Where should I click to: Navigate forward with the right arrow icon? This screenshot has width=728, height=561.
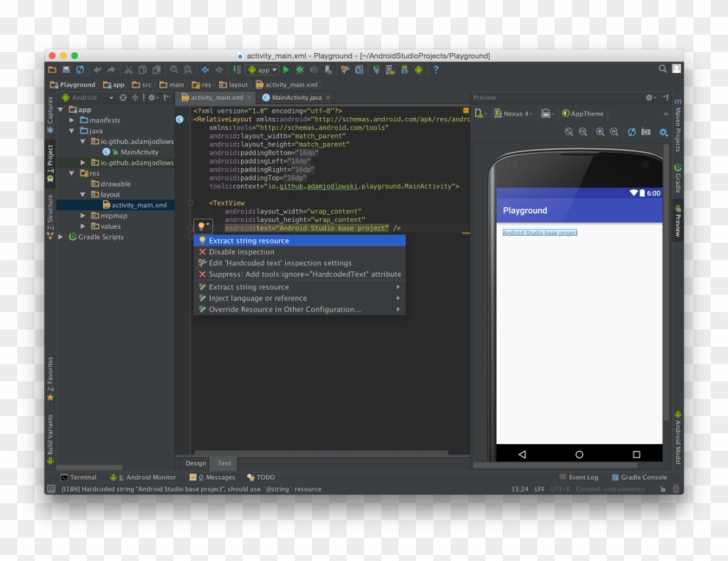[x=219, y=69]
